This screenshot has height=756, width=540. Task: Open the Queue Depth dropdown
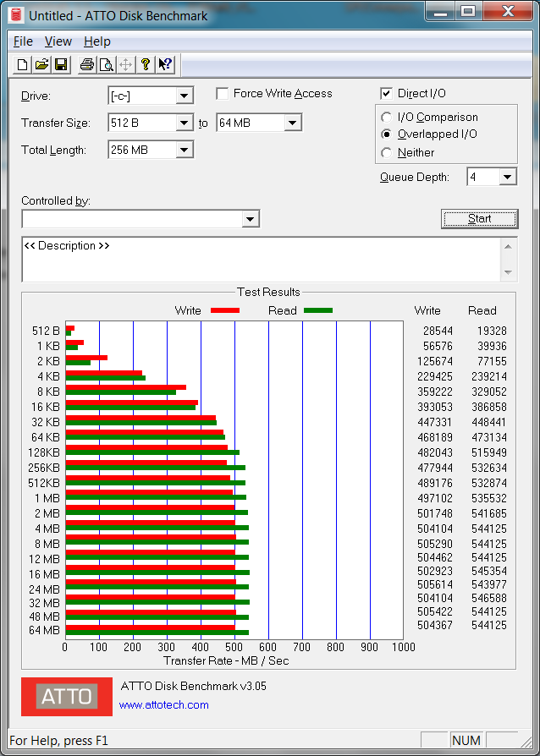click(507, 177)
